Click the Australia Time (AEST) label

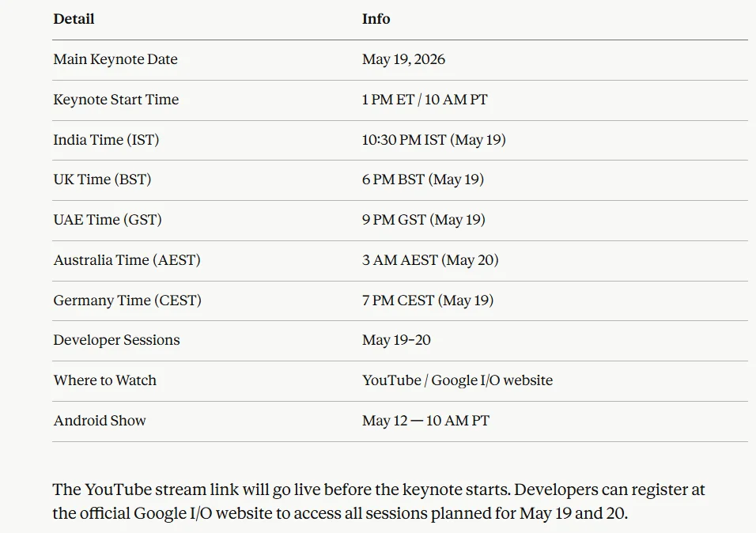point(127,260)
